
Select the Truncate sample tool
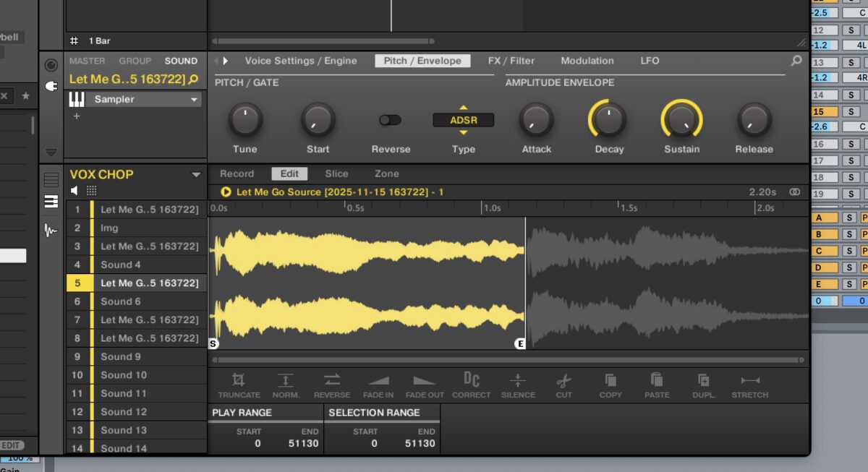(239, 384)
